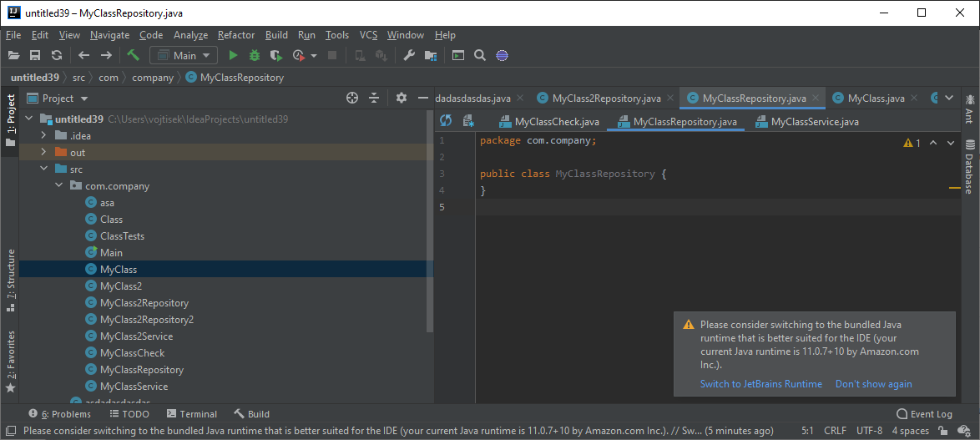Hide the Project panel with minus icon
This screenshot has width=980, height=440.
[423, 99]
